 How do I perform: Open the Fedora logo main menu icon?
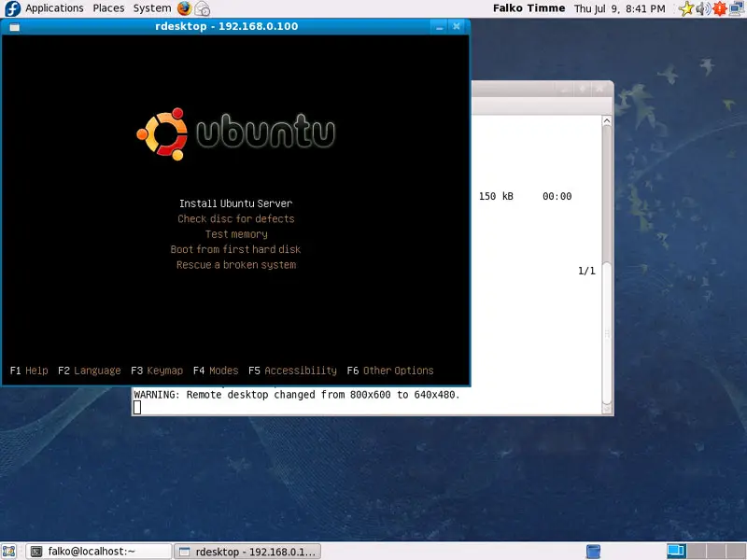click(x=12, y=8)
